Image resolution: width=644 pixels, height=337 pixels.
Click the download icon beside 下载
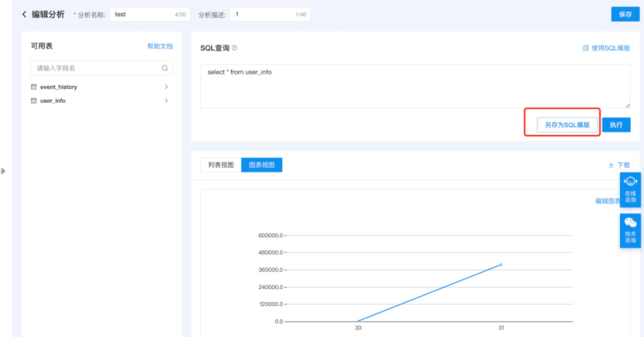click(611, 165)
